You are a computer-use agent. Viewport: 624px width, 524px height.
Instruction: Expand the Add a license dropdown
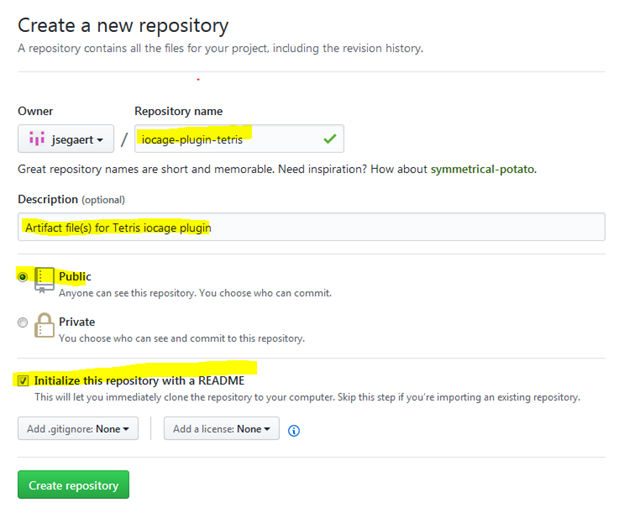click(222, 429)
